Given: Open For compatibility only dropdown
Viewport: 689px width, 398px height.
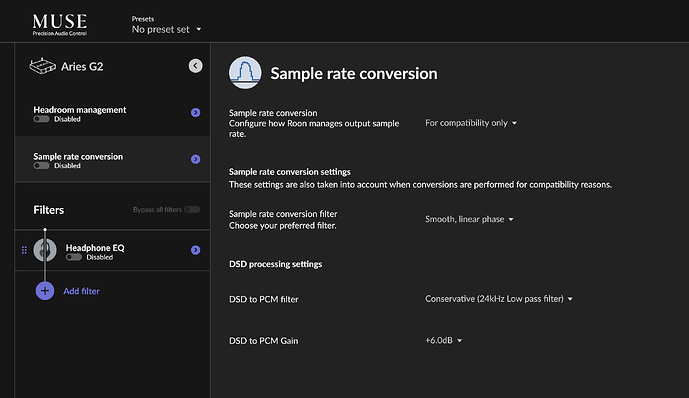Looking at the screenshot, I should click(471, 123).
